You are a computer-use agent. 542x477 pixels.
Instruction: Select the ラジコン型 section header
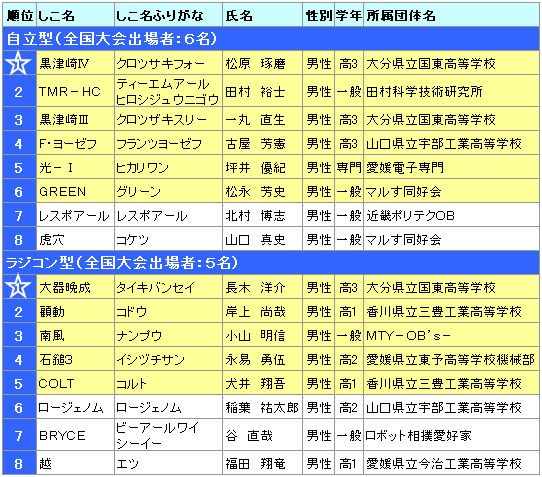[271, 263]
